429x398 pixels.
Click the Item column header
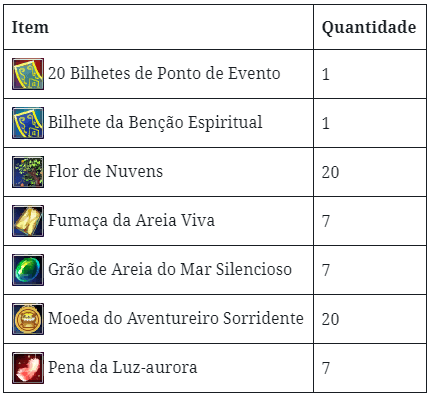pos(30,27)
